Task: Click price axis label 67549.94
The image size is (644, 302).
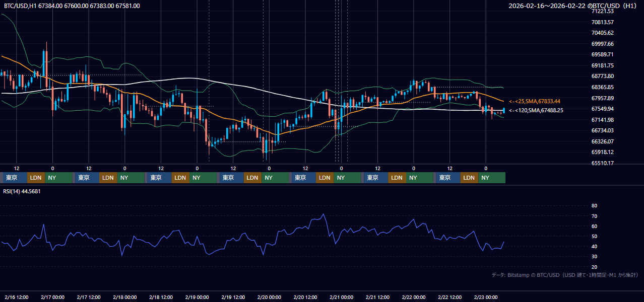Action: (x=602, y=109)
